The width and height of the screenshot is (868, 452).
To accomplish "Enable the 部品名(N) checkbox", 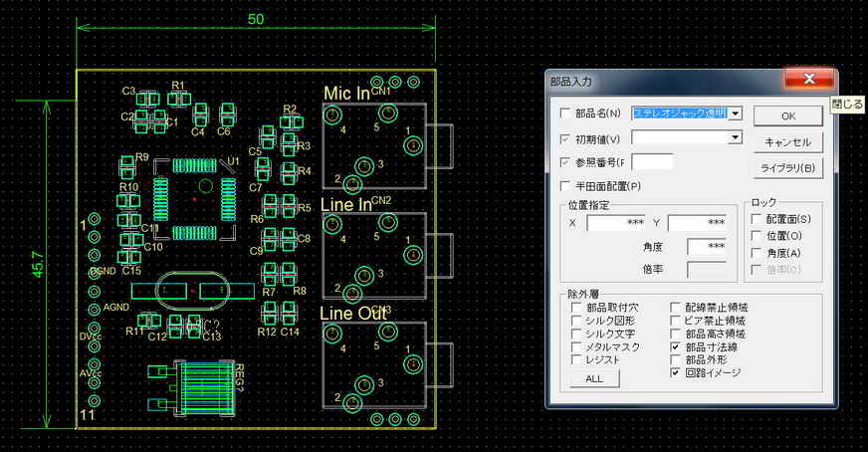I will click(x=566, y=113).
